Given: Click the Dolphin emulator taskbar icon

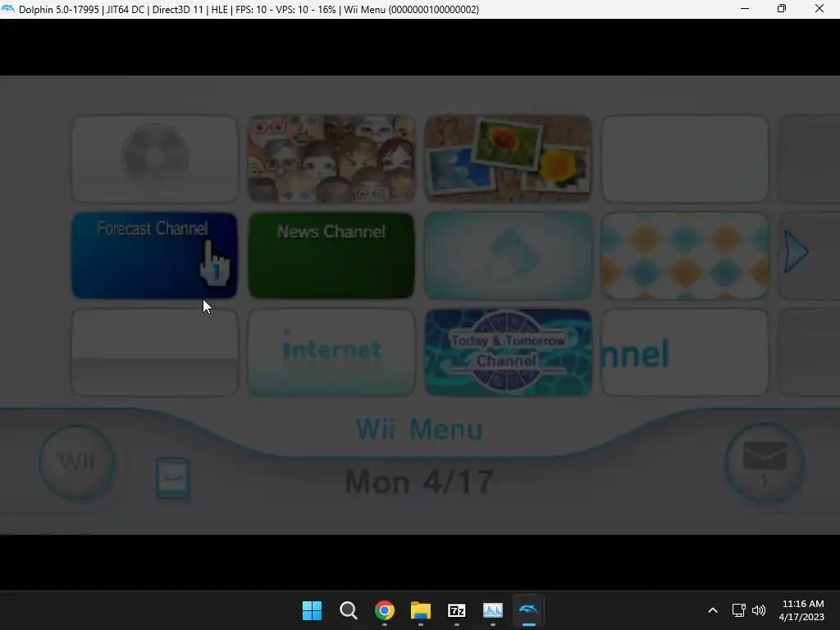Looking at the screenshot, I should [x=529, y=610].
